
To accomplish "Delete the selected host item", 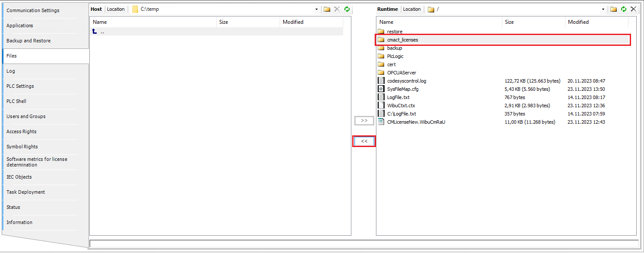I will pyautogui.click(x=337, y=9).
